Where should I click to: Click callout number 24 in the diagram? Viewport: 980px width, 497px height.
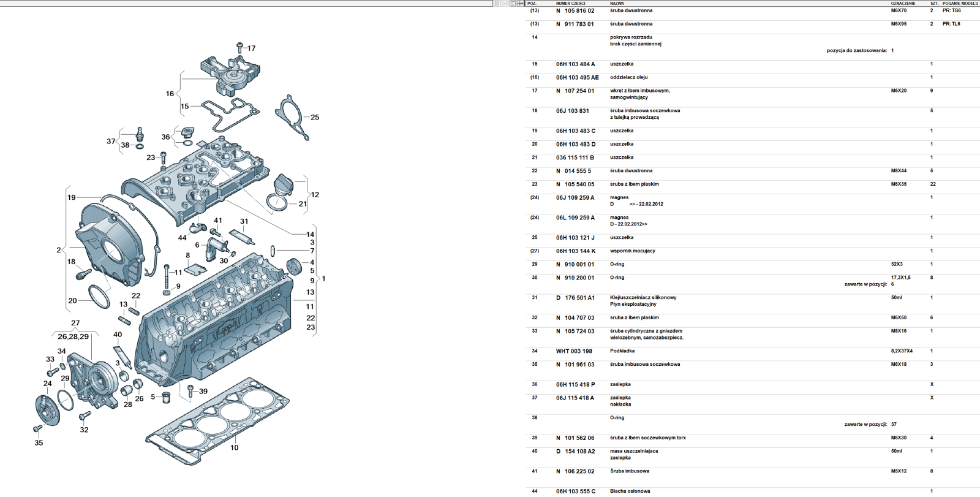(48, 384)
